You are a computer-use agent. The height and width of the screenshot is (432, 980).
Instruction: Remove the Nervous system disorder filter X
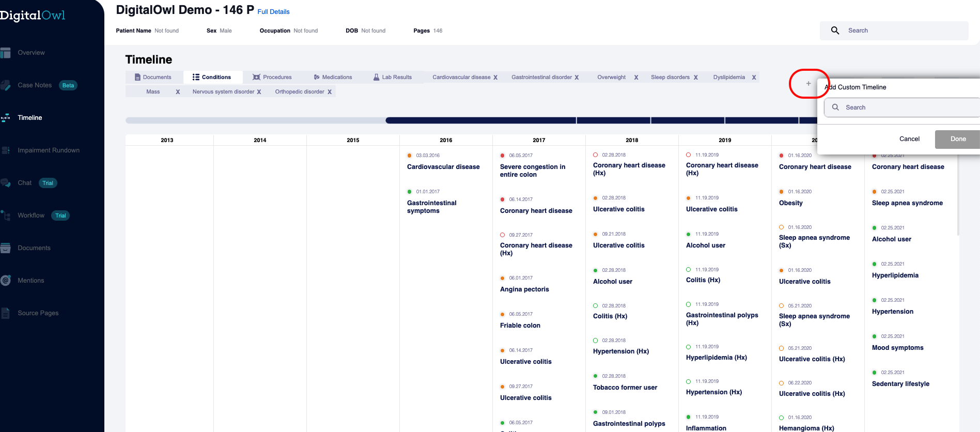pyautogui.click(x=259, y=92)
